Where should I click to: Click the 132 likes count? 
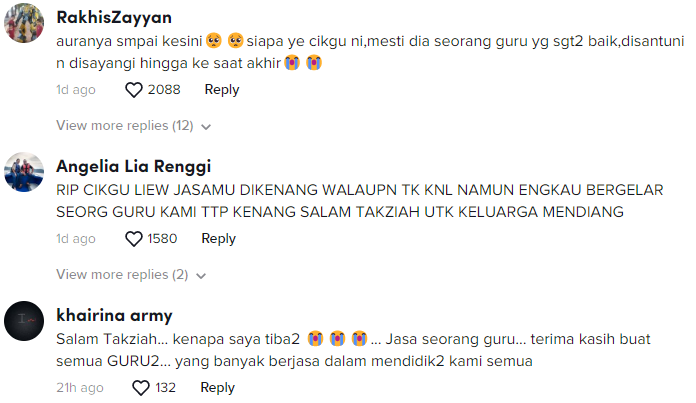pyautogui.click(x=165, y=387)
